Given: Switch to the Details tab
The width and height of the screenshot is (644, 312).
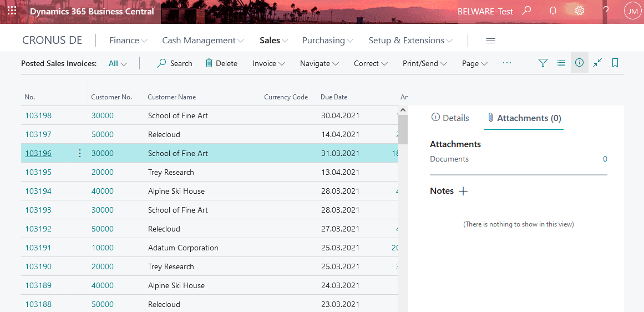Looking at the screenshot, I should pos(450,118).
